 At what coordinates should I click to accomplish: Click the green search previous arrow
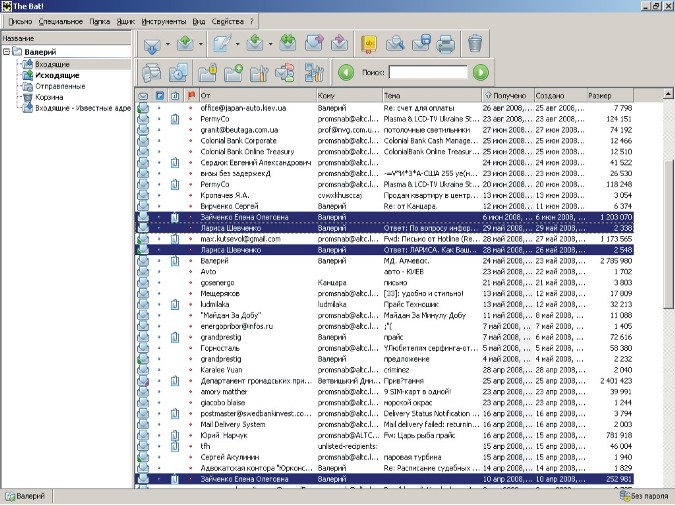pos(346,72)
